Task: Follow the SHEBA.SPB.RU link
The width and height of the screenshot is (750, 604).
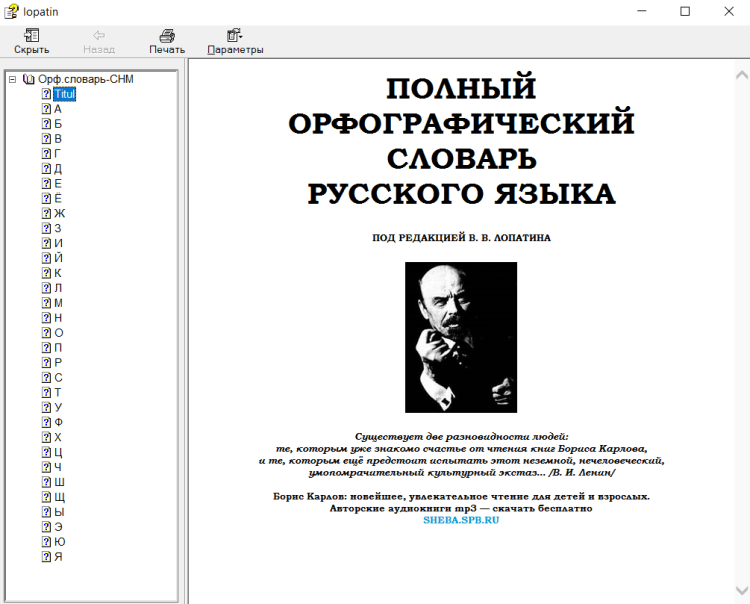Action: tap(461, 520)
